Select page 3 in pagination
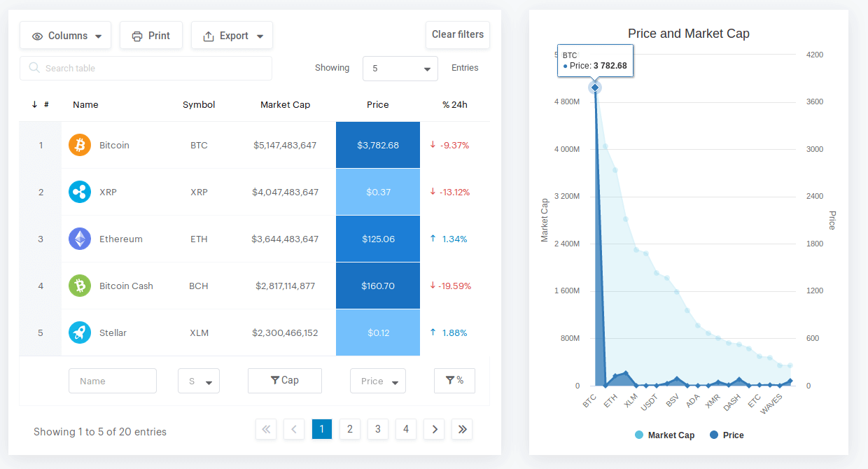Screen dimensions: 868x469 [x=378, y=429]
